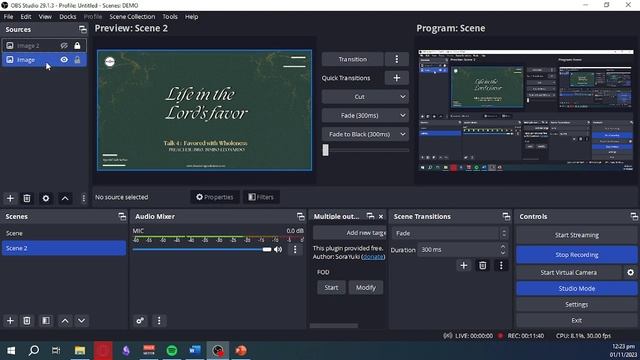Click the Transition button

pos(353,59)
